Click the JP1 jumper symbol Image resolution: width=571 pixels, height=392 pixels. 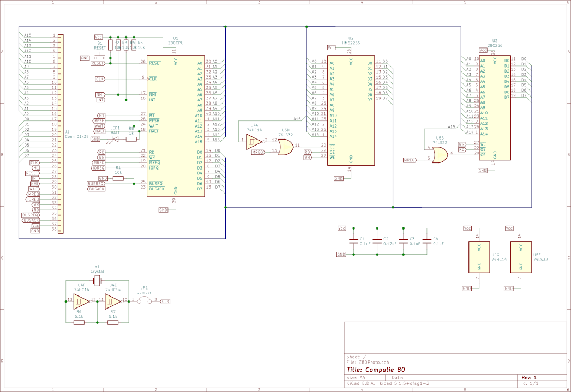click(x=144, y=300)
